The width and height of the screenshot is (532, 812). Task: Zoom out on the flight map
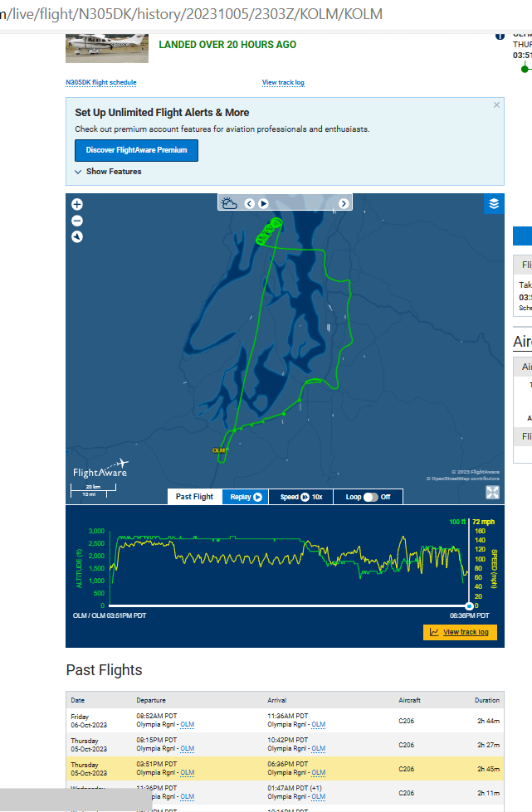point(77,221)
